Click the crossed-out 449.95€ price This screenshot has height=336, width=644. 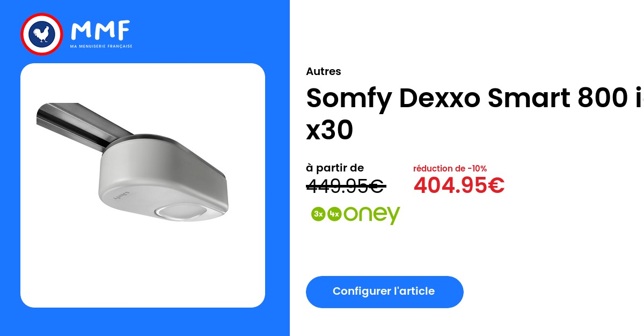coord(346,186)
